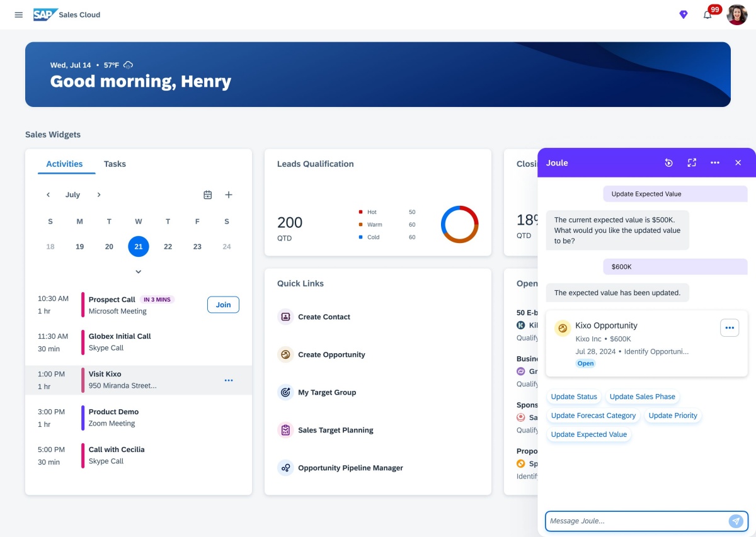This screenshot has width=756, height=537.
Task: Open Joule header more options menu
Action: pos(715,163)
